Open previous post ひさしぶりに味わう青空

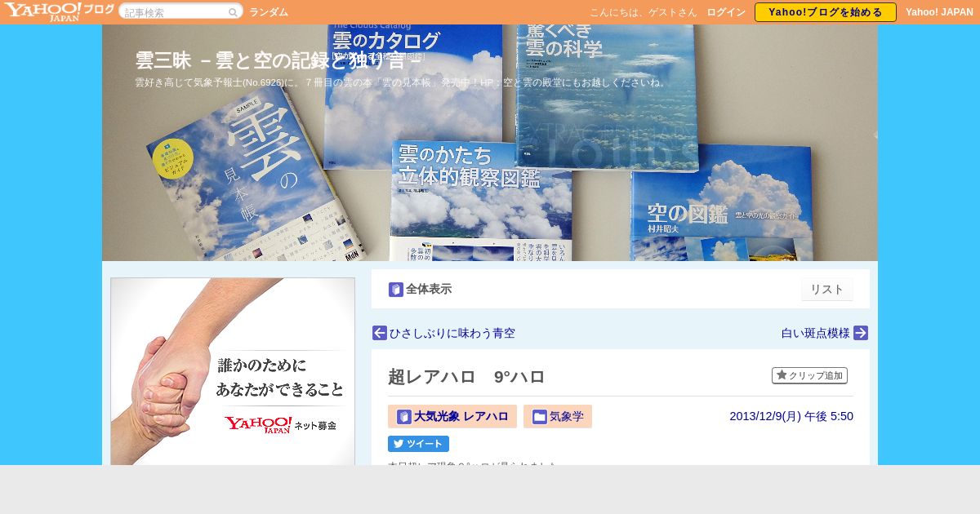click(x=452, y=333)
